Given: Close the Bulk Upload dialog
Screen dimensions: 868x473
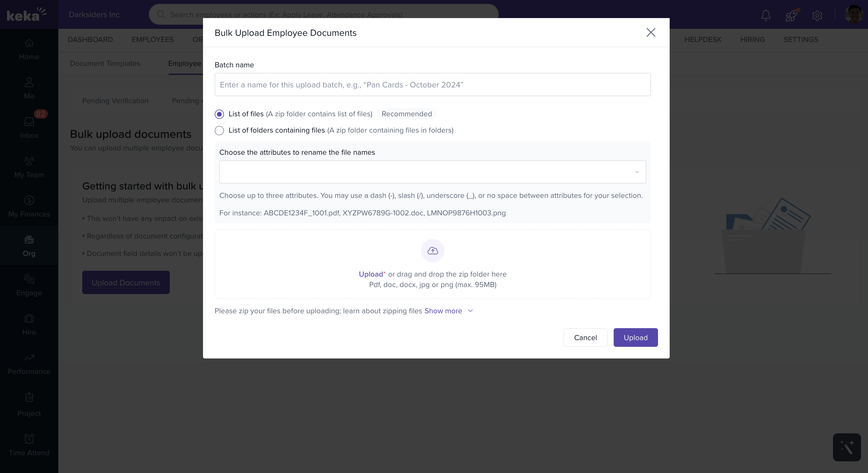Looking at the screenshot, I should click(x=651, y=32).
